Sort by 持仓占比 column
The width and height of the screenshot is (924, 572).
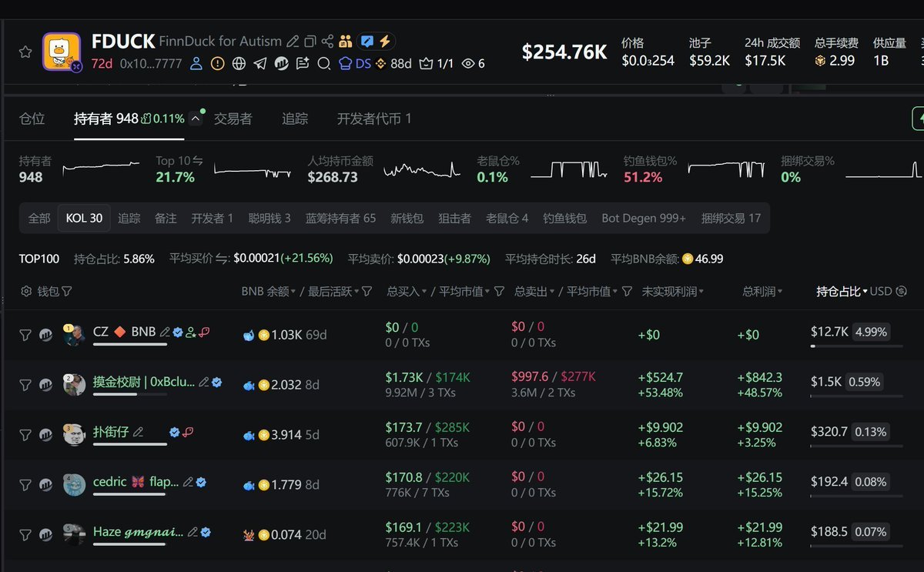(842, 291)
